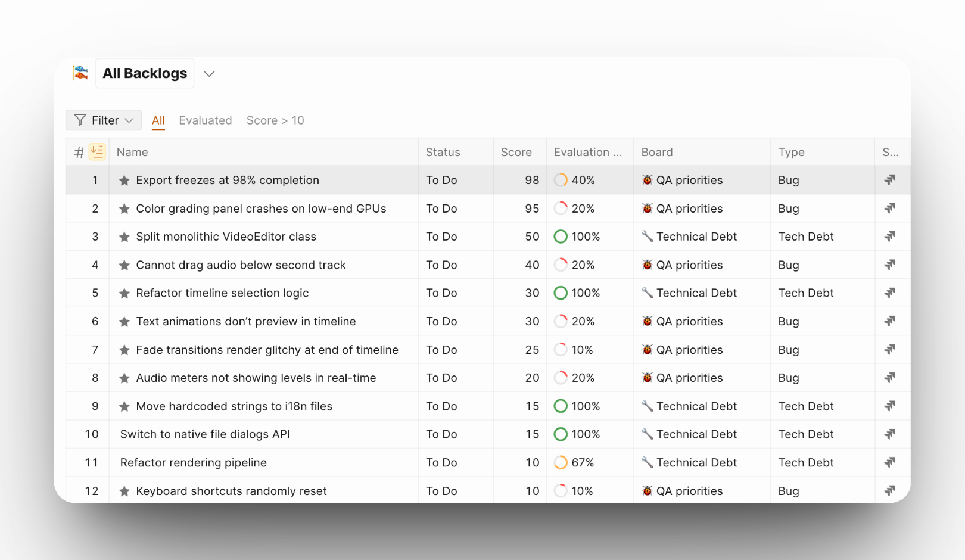
Task: Toggle star on Keyboard shortcuts randomly reset
Action: pos(124,491)
